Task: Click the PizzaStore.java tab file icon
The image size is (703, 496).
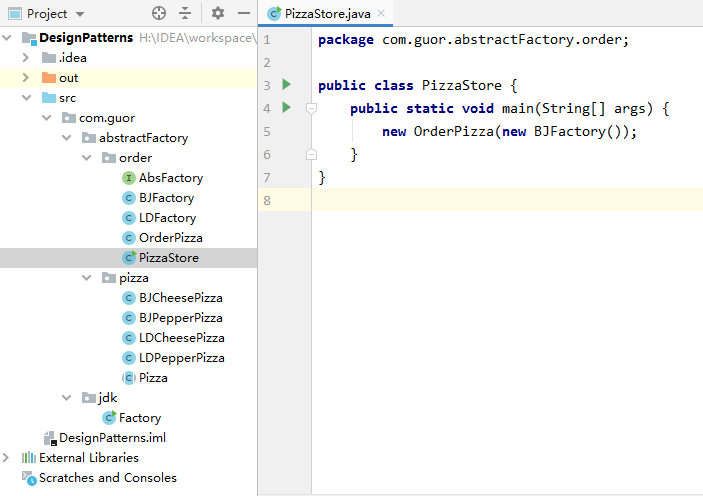Action: [274, 13]
